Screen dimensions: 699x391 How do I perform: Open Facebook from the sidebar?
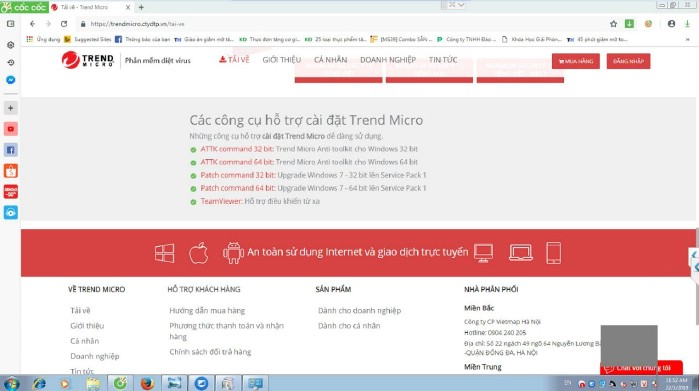11,150
